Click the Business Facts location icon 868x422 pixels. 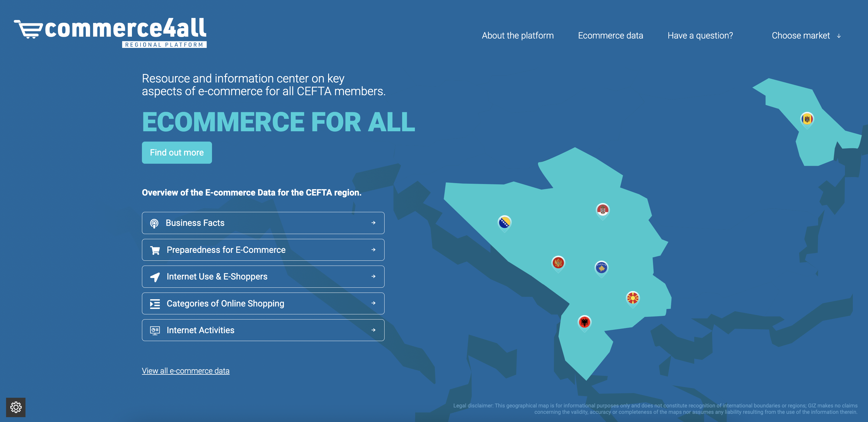tap(154, 223)
